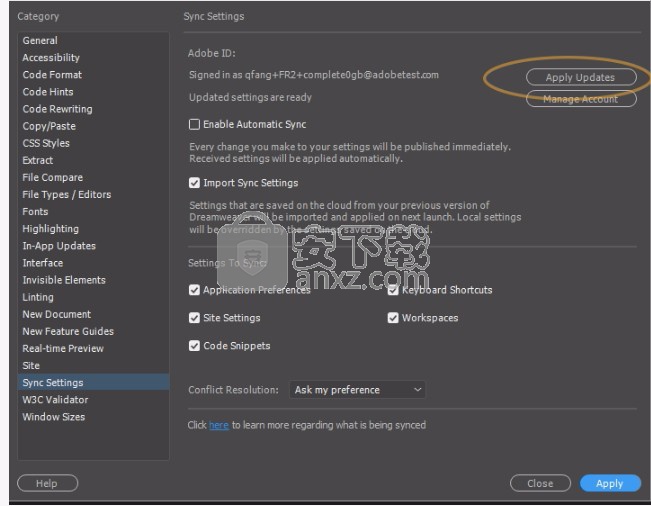
Task: Select the Extract category
Action: click(x=93, y=160)
